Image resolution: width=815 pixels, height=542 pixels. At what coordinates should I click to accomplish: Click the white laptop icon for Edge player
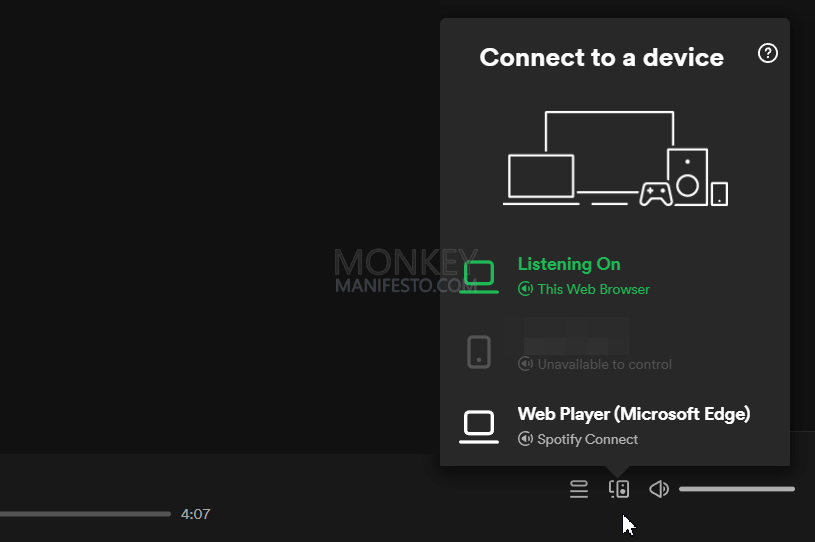479,427
